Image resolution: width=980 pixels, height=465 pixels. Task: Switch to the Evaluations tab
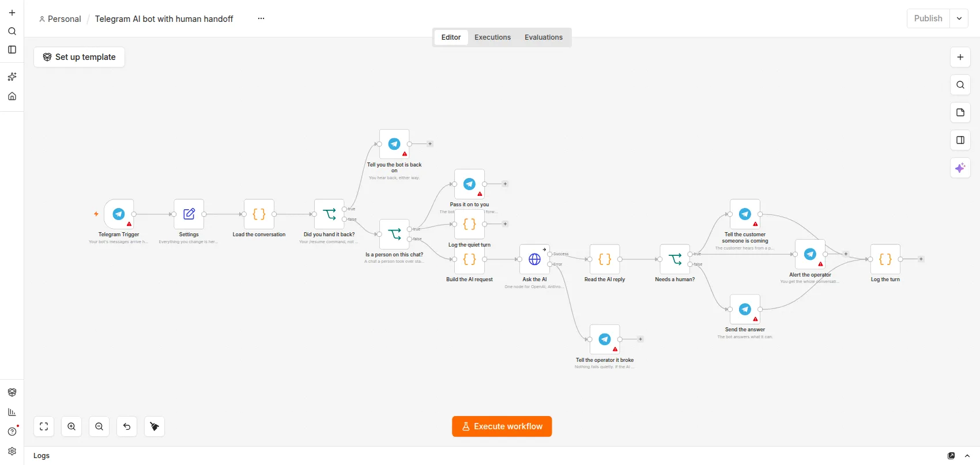tap(544, 37)
